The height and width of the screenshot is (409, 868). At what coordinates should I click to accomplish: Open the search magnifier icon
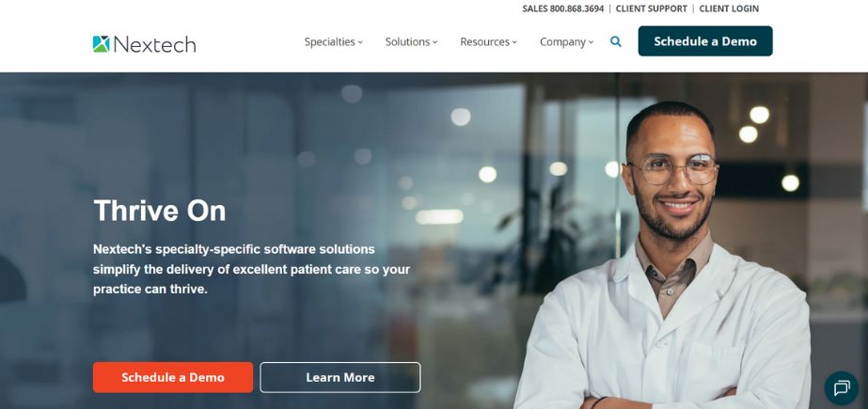click(616, 41)
